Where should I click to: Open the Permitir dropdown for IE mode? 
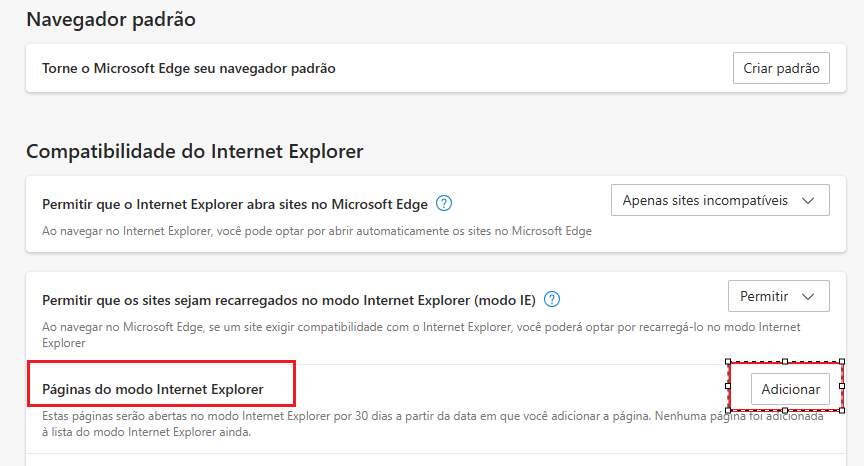pos(779,296)
